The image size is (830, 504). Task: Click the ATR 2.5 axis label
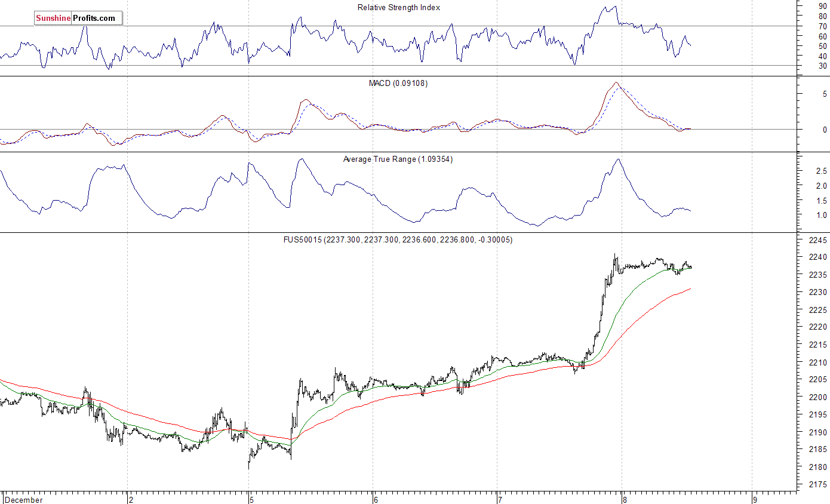[822, 171]
